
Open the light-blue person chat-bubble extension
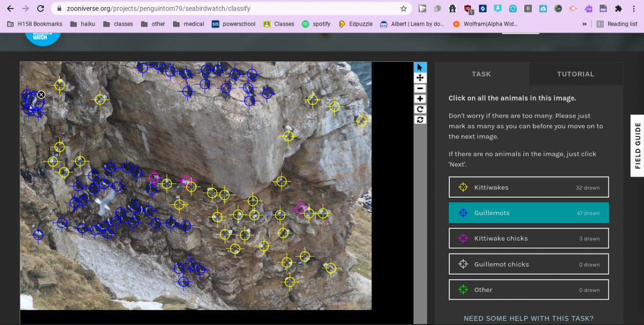click(x=498, y=9)
